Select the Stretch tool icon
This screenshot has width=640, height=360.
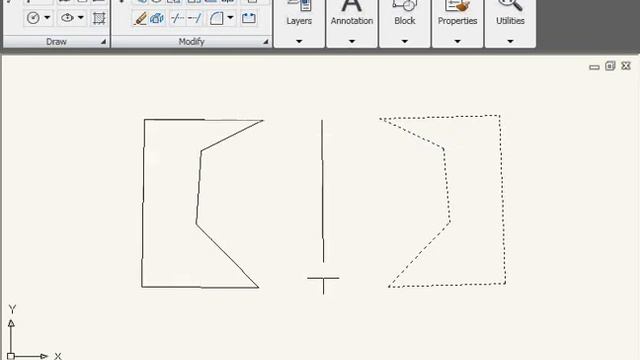249,18
